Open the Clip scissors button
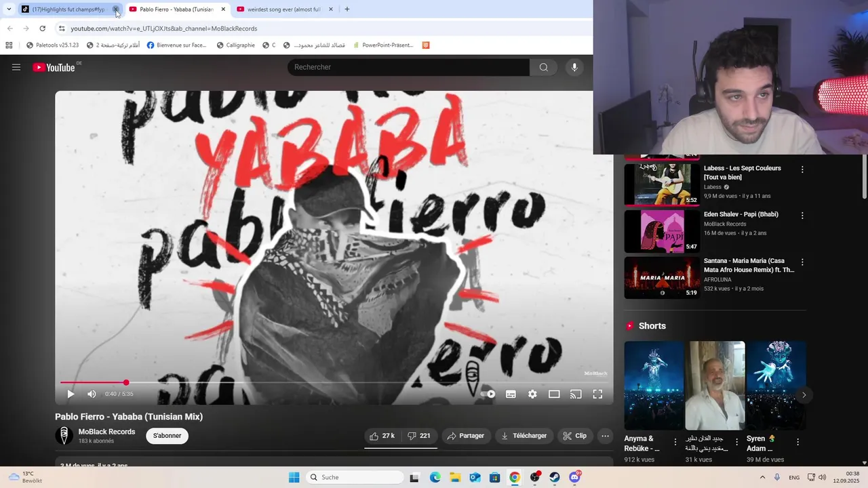Viewport: 868px width, 488px height. [x=574, y=436]
